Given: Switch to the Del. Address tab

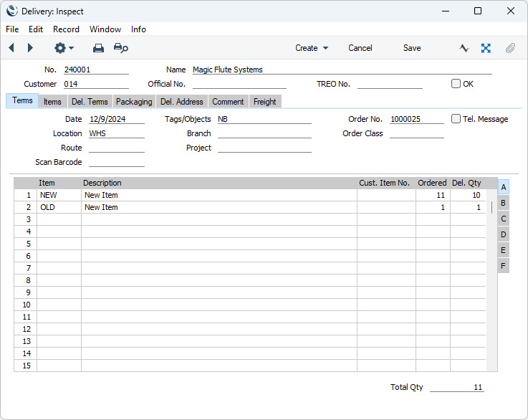Looking at the screenshot, I should tap(182, 102).
